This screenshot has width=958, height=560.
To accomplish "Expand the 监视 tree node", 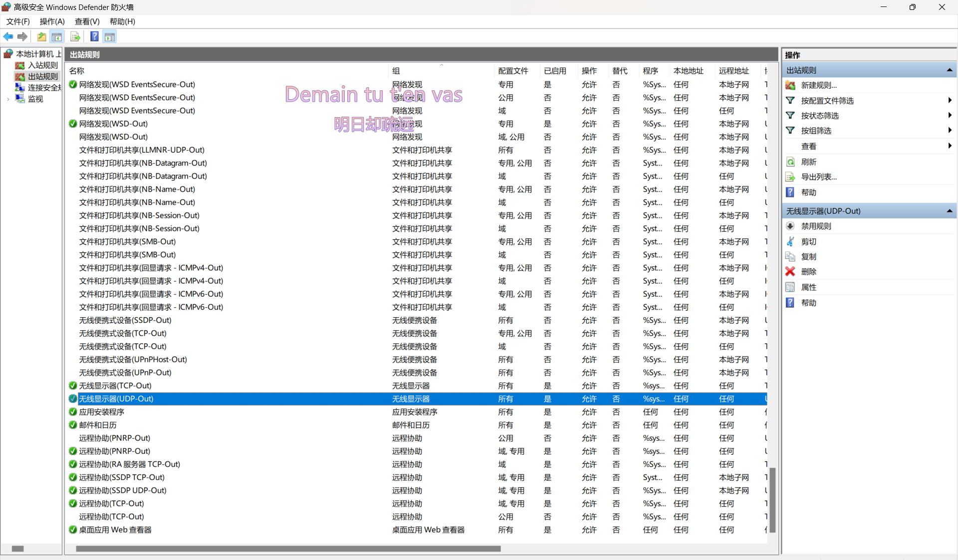I will tap(8, 99).
